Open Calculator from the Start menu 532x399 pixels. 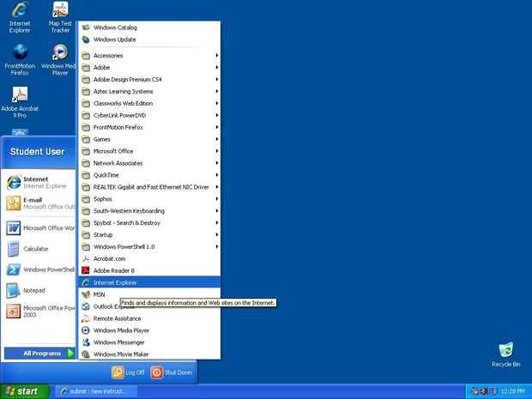pos(14,249)
